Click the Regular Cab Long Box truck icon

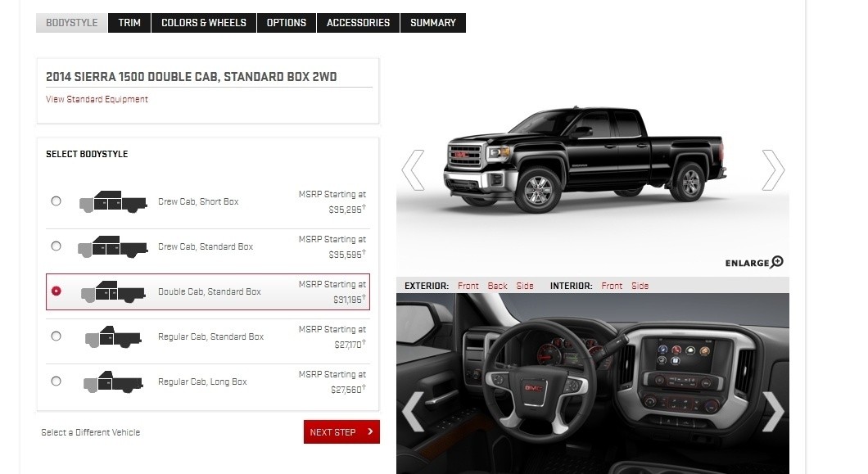tap(113, 381)
